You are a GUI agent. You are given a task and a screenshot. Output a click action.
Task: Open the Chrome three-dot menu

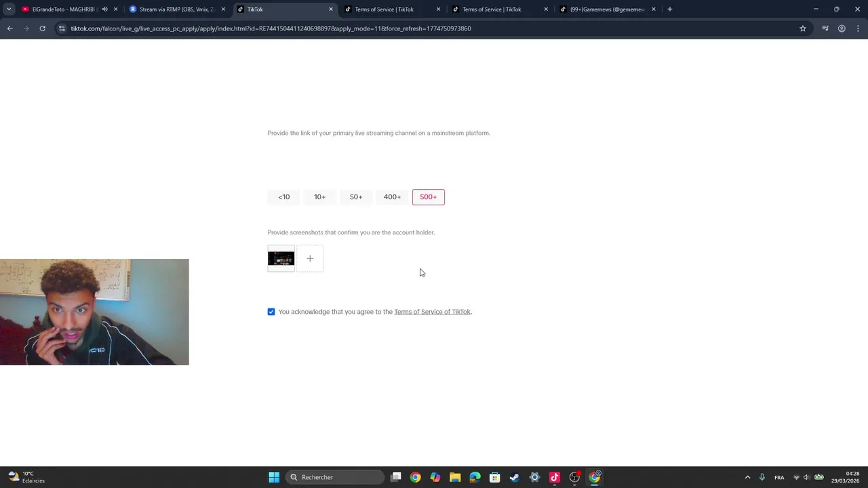click(x=859, y=28)
